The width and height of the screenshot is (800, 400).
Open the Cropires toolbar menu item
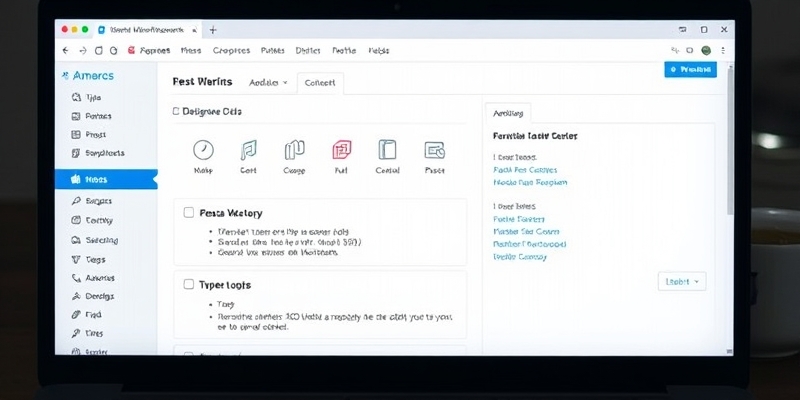click(231, 51)
